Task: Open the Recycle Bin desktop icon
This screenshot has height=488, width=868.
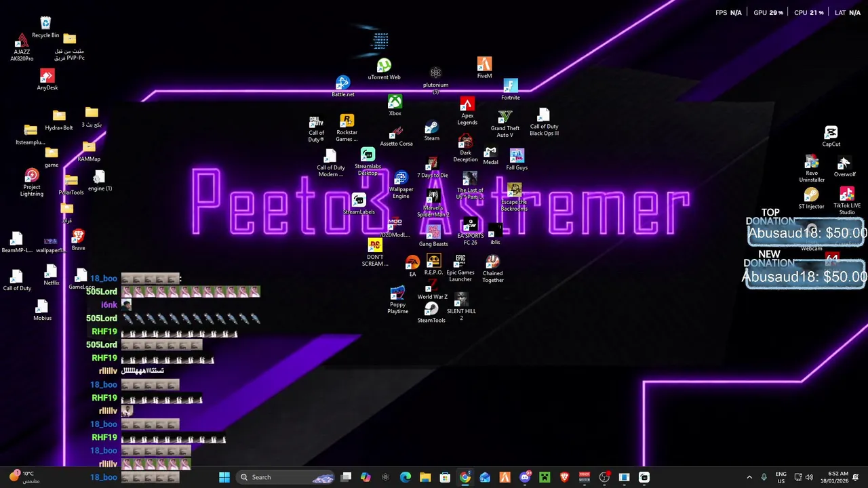Action: tap(45, 27)
